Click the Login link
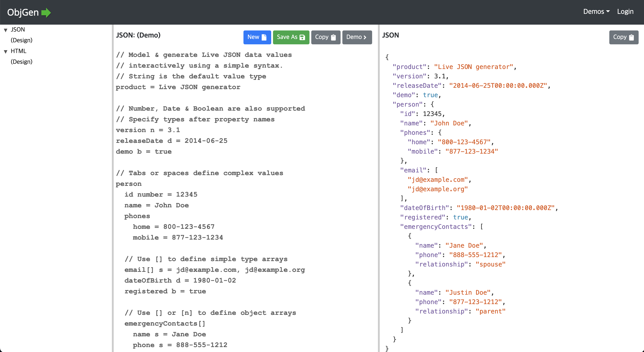Screen dimensions: 644x352 [x=625, y=11]
